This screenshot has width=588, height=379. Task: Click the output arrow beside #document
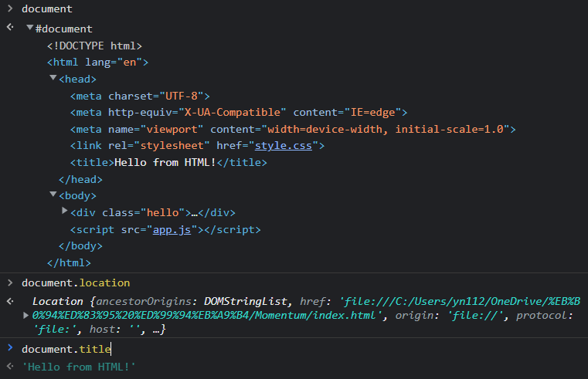point(10,27)
